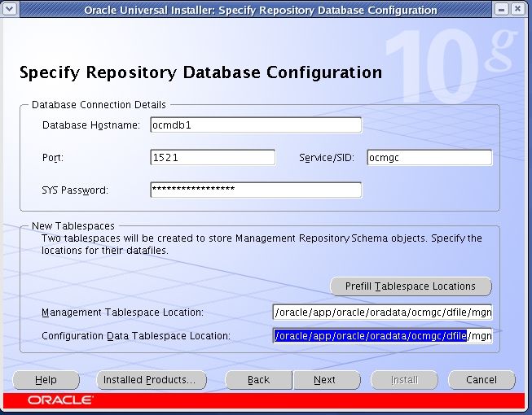Click Database Connection Details group title
This screenshot has width=532, height=415.
click(x=99, y=105)
